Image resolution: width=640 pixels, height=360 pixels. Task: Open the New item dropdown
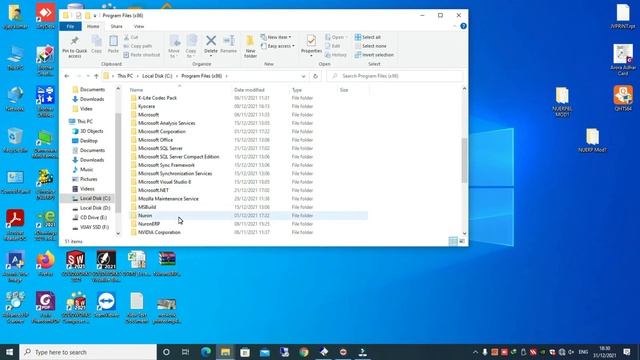point(276,37)
